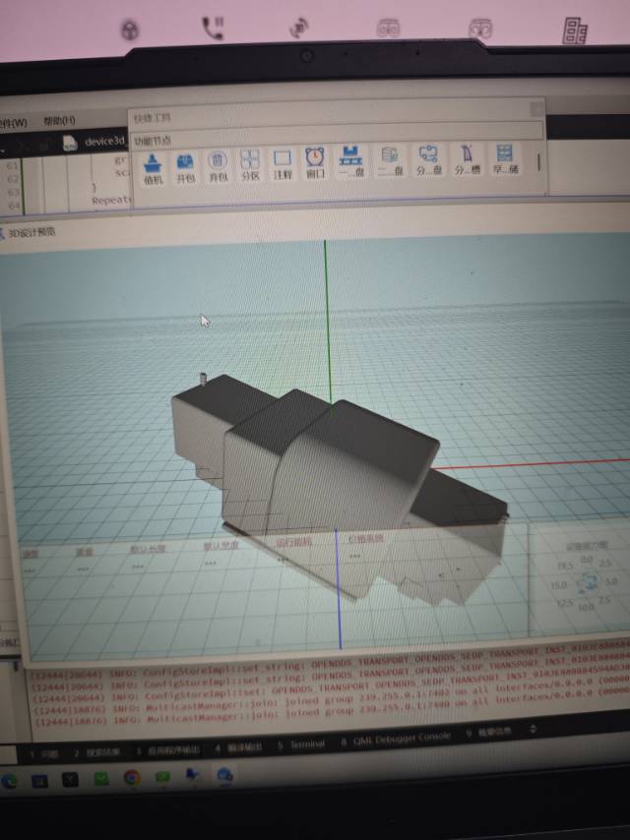Select the 并包 node icon
Screen dimensions: 630x840
click(x=185, y=163)
